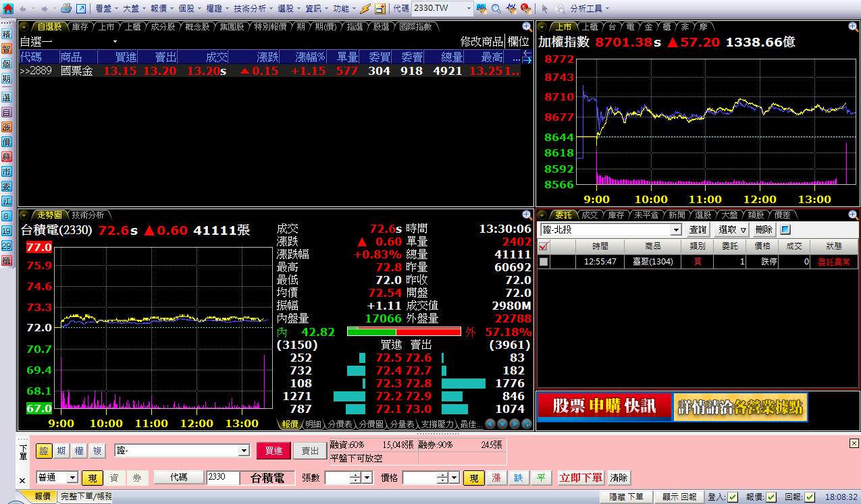The width and height of the screenshot is (861, 504).
Task: Click the blue square icon next to 刪除
Action: tap(785, 230)
